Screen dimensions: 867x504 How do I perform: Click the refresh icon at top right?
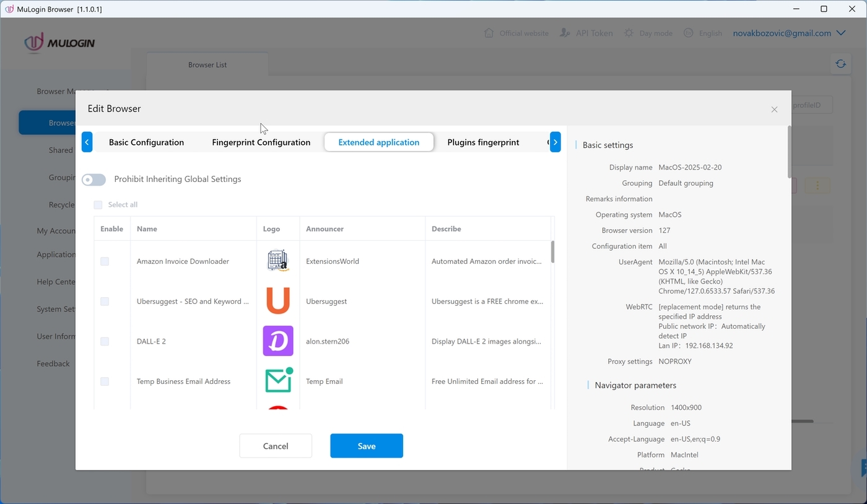840,64
